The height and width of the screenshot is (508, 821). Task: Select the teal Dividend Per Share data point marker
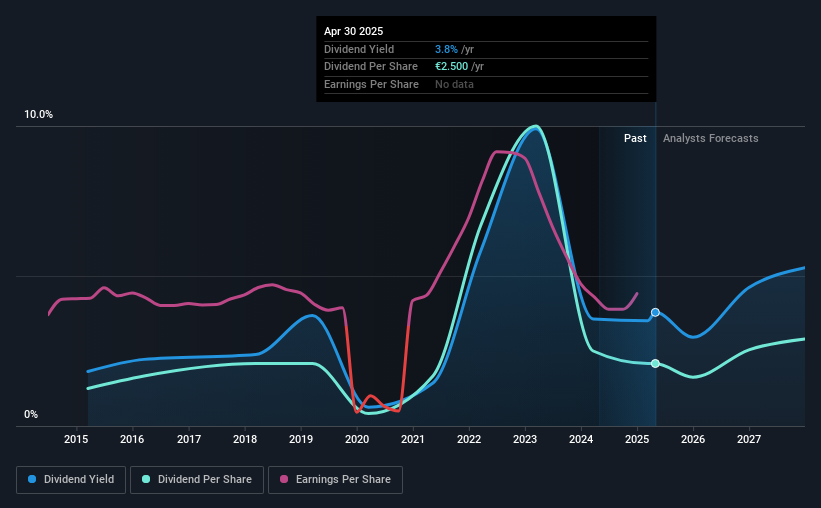[655, 363]
